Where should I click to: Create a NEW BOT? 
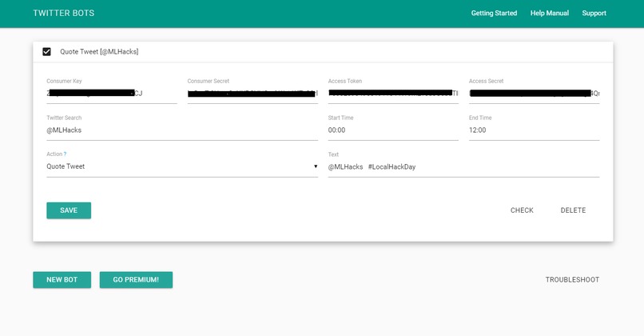[62, 280]
